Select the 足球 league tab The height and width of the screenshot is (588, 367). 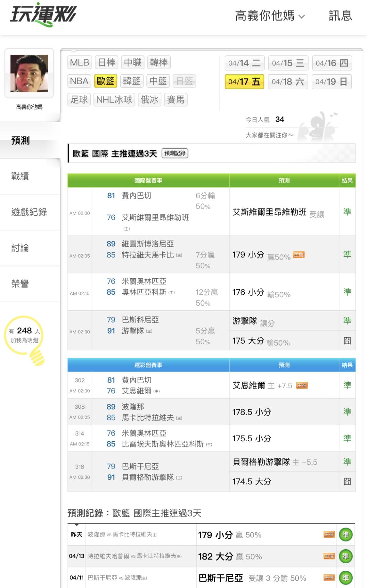[79, 100]
